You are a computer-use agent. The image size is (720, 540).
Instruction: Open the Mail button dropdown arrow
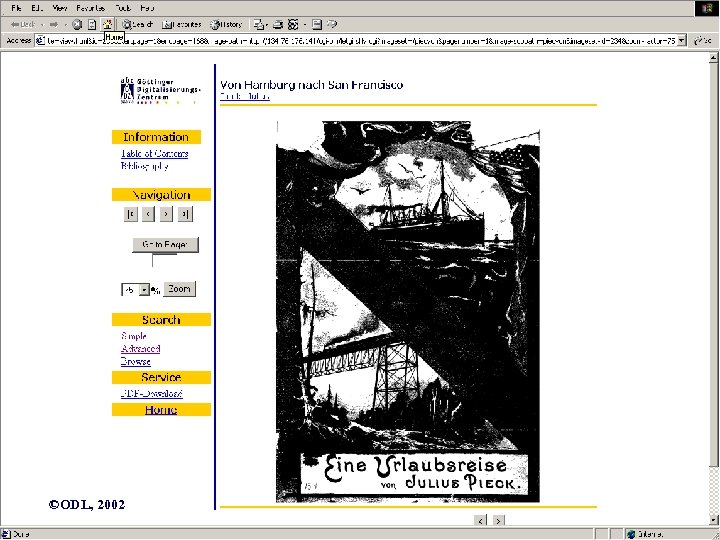pyautogui.click(x=268, y=24)
